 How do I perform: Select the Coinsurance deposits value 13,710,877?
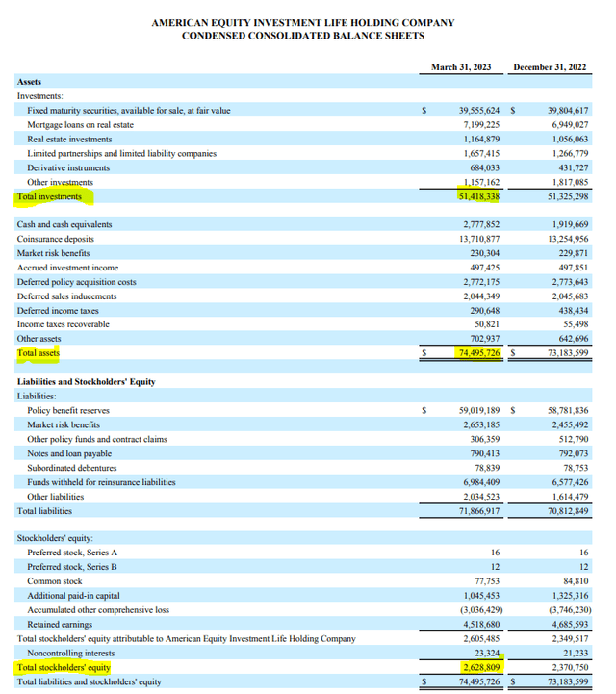(x=473, y=239)
